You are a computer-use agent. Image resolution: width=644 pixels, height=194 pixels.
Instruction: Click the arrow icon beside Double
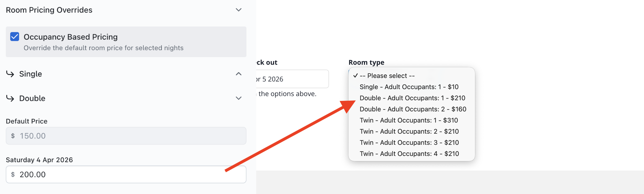click(10, 98)
